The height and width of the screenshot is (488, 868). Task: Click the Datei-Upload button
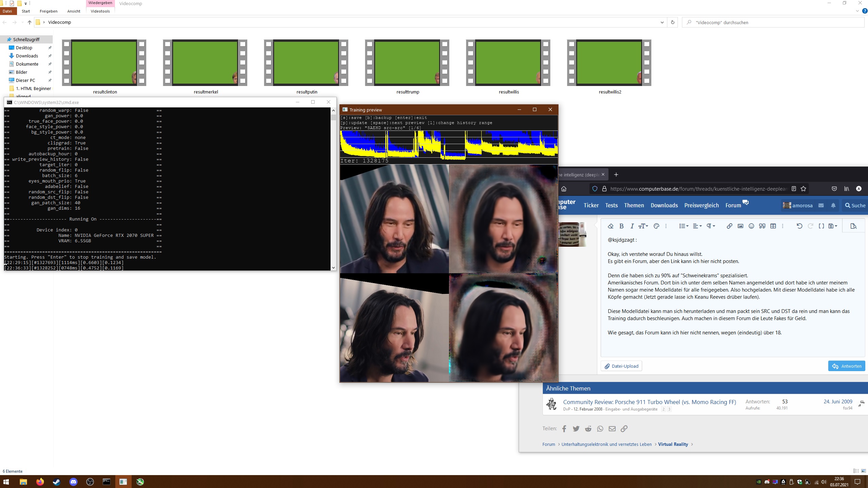pos(621,366)
